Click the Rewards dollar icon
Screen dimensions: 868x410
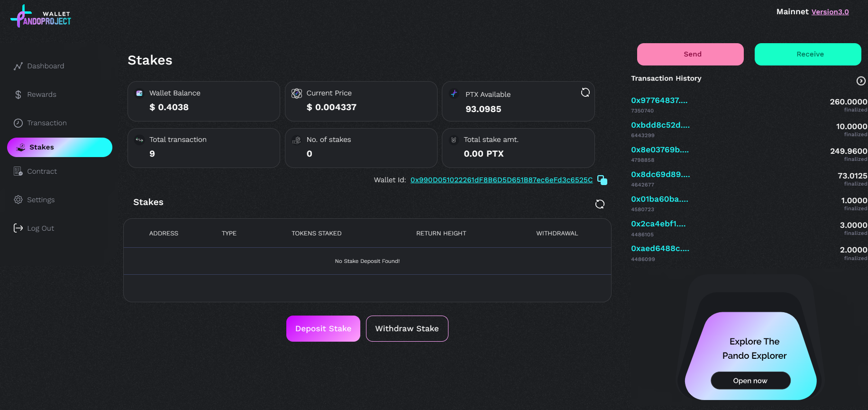point(18,95)
